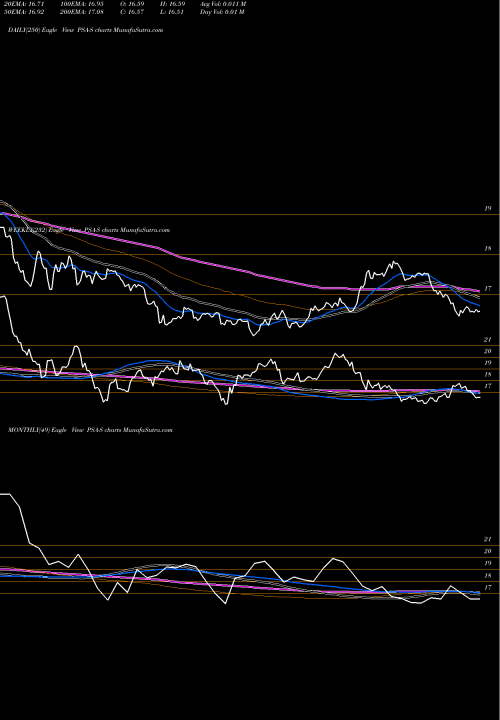Viewport: 500px width, 720px height.
Task: Click the 17 price label on daily chart
Action: (488, 288)
